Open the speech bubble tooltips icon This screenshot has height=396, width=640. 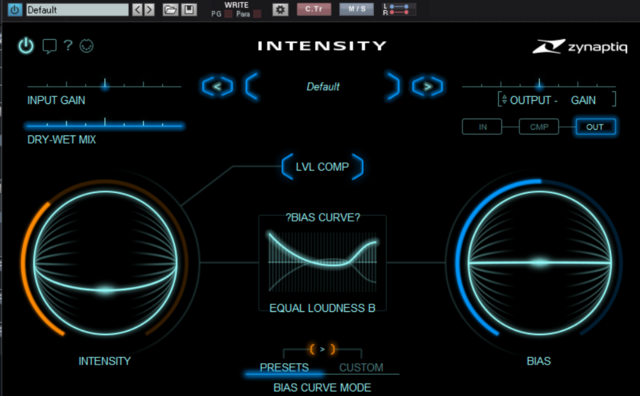49,46
